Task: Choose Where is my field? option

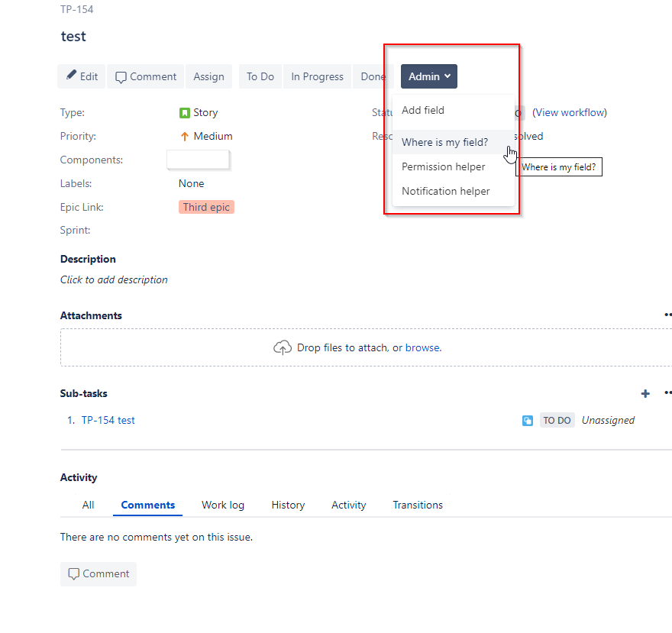Action: (453, 142)
